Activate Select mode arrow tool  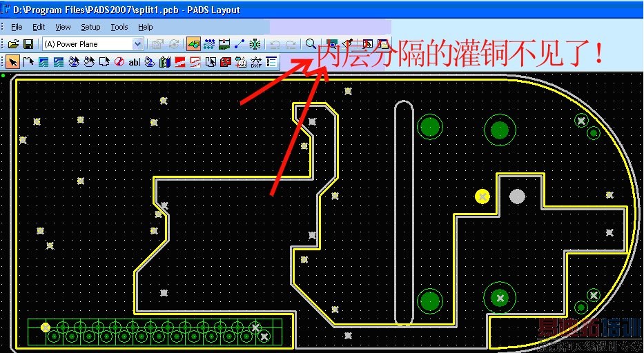(13, 62)
